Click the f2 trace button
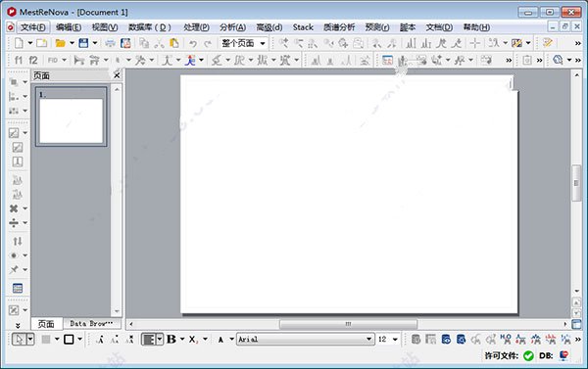The height and width of the screenshot is (369, 588). (33, 60)
